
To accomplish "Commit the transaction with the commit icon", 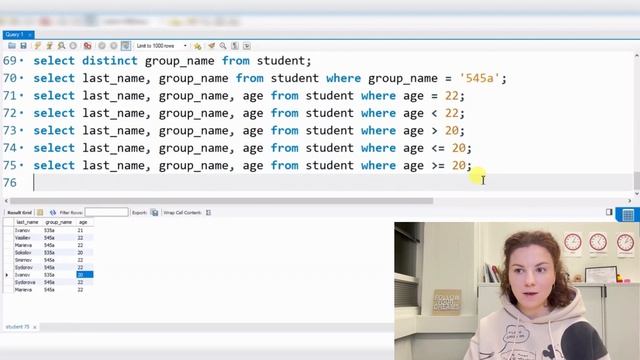I will 102,46.
